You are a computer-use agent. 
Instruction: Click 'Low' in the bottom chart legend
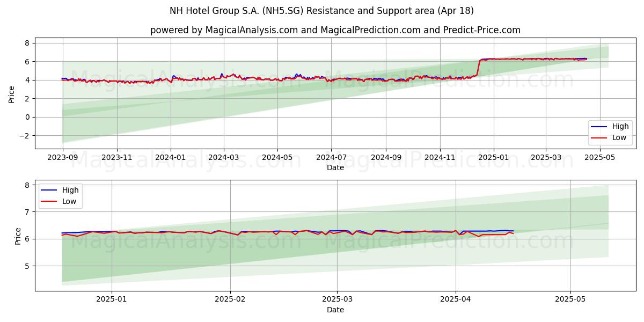[70, 201]
